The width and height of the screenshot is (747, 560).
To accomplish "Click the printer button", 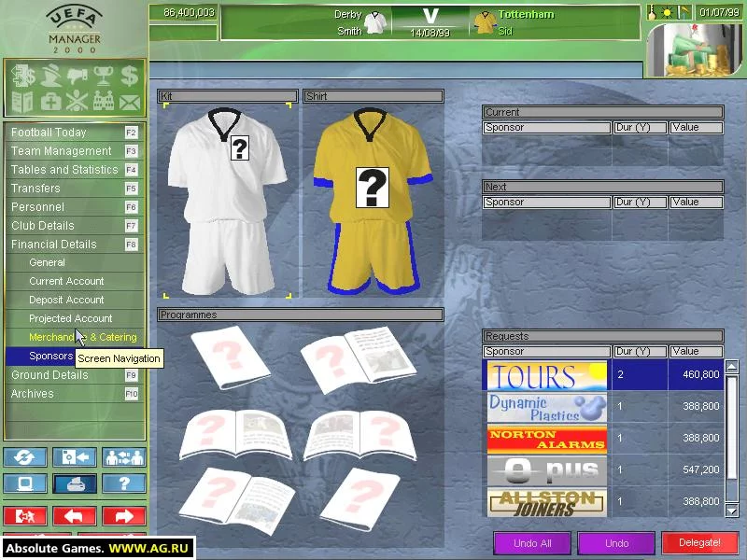I will 75,483.
